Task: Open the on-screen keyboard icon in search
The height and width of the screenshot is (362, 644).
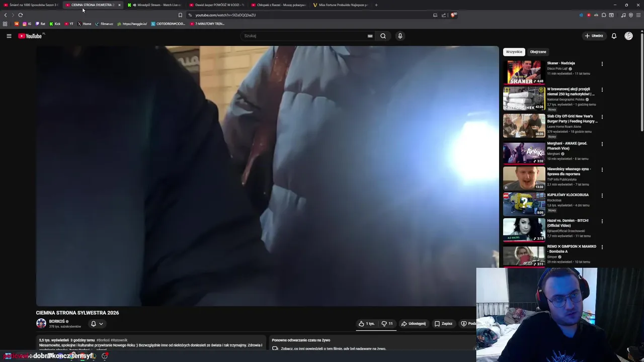Action: click(x=370, y=36)
